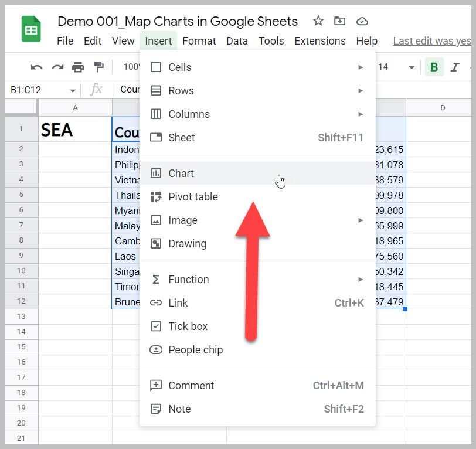Open the Extensions menu

pyautogui.click(x=320, y=40)
